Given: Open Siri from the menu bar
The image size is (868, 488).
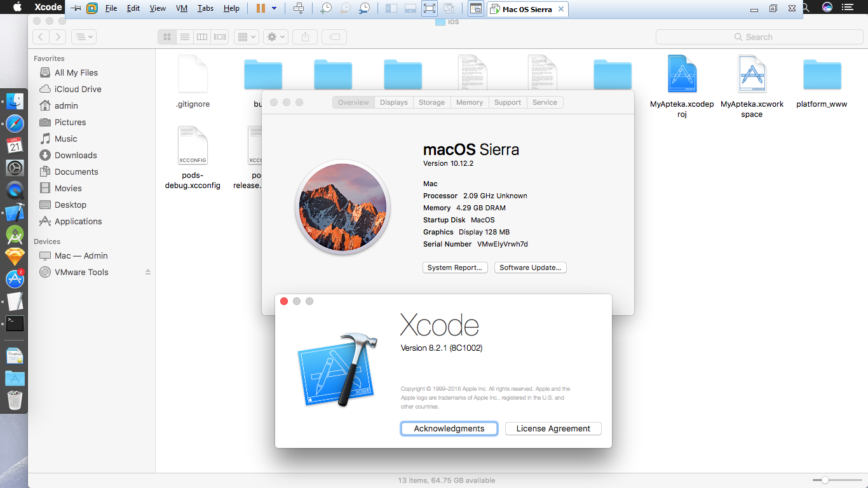Looking at the screenshot, I should click(827, 8).
